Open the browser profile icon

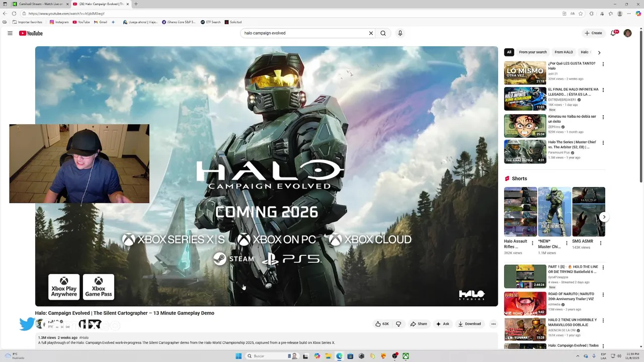click(x=620, y=14)
